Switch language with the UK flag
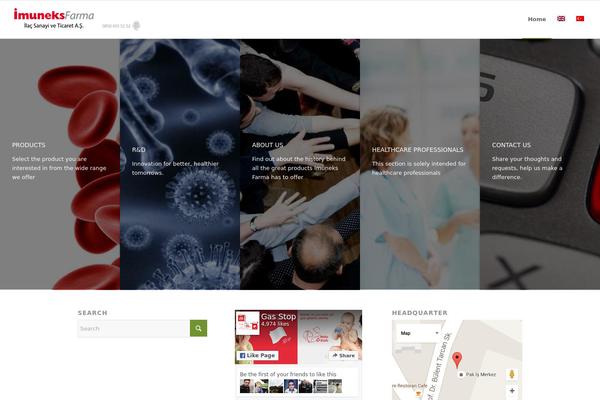This screenshot has height=400, width=600. tap(561, 19)
